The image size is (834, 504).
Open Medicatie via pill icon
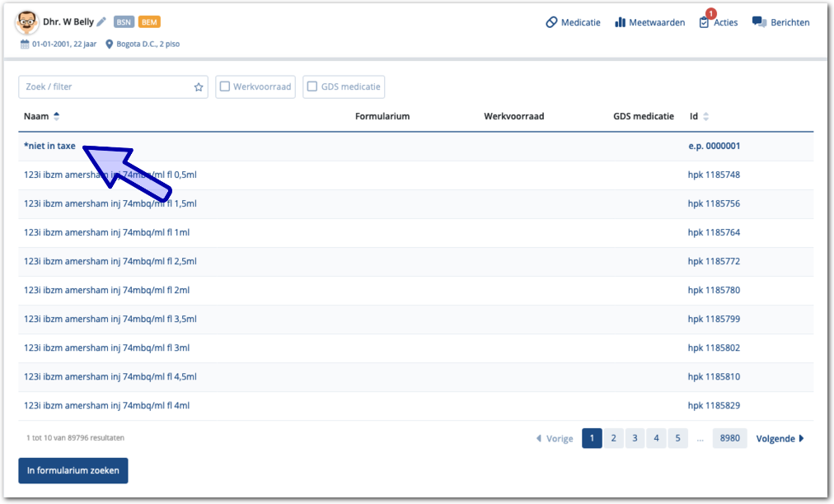(551, 22)
